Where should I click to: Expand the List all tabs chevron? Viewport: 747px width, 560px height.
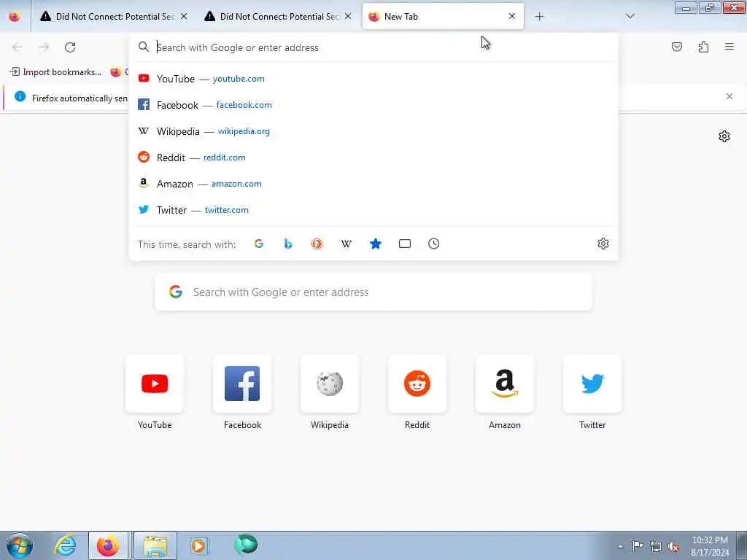pyautogui.click(x=630, y=16)
